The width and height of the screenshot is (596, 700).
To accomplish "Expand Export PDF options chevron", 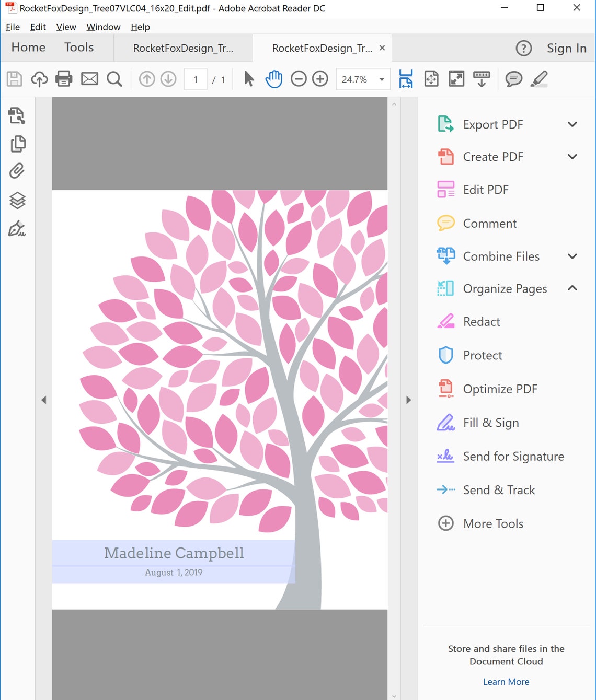I will point(572,124).
